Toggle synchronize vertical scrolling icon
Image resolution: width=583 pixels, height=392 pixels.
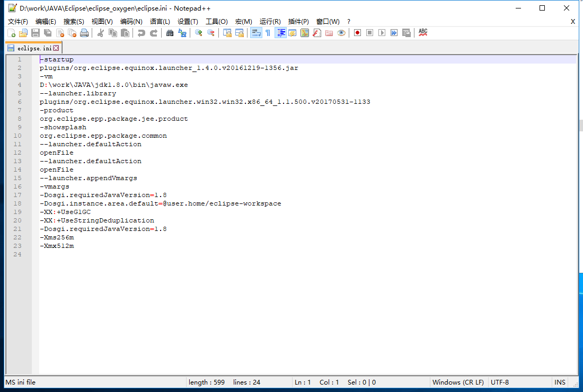227,33
